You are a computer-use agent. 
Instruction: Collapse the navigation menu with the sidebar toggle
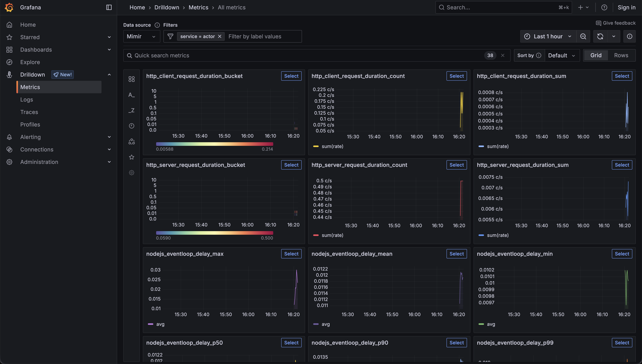point(109,7)
